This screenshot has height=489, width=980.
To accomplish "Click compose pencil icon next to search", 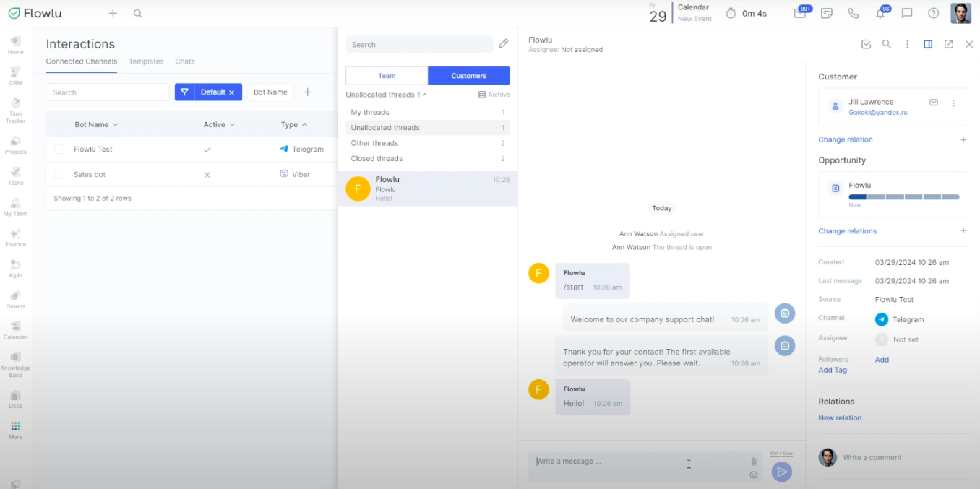I will [x=504, y=43].
